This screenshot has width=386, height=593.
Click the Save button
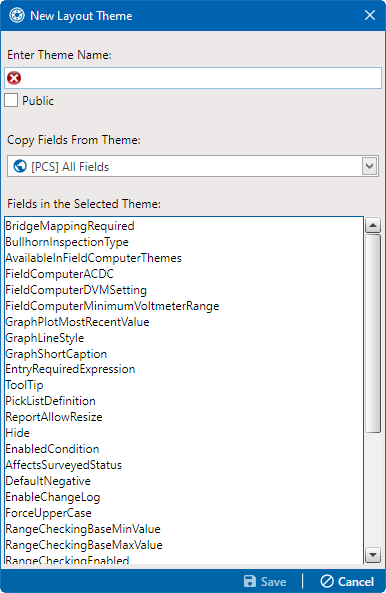coord(265,581)
